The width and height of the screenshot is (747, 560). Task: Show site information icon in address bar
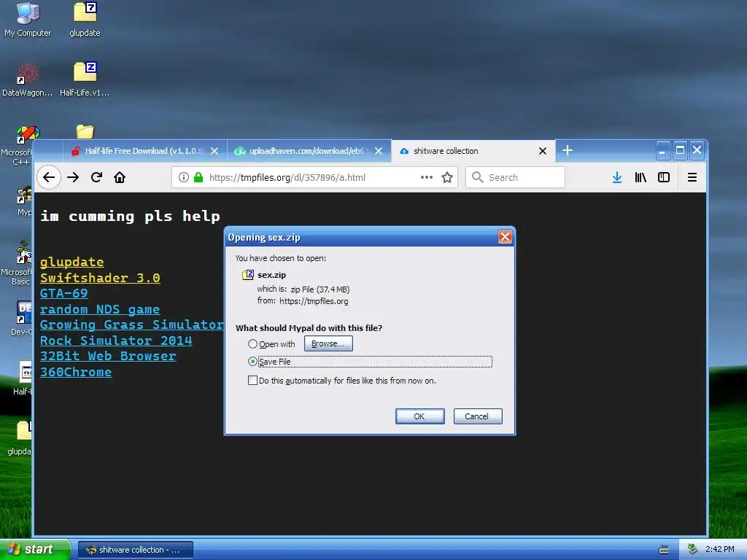(x=183, y=178)
